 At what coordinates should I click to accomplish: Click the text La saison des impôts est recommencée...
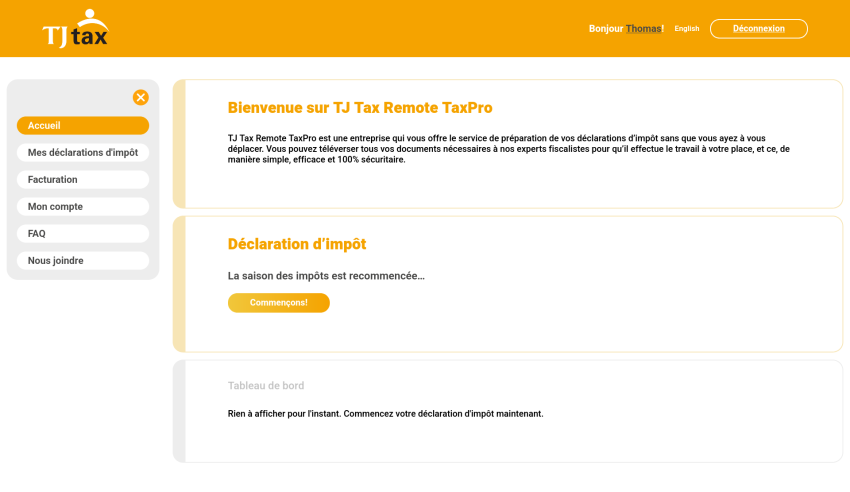326,276
